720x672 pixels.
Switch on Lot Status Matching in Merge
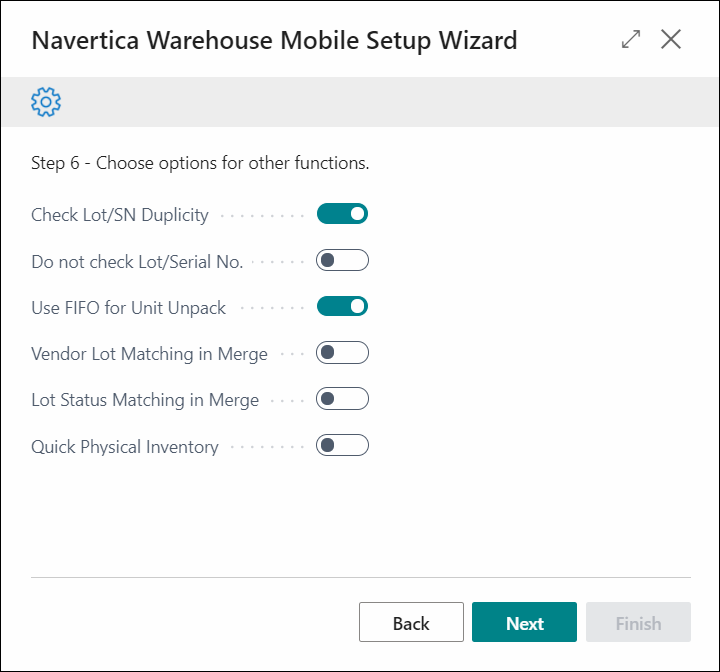click(x=342, y=399)
